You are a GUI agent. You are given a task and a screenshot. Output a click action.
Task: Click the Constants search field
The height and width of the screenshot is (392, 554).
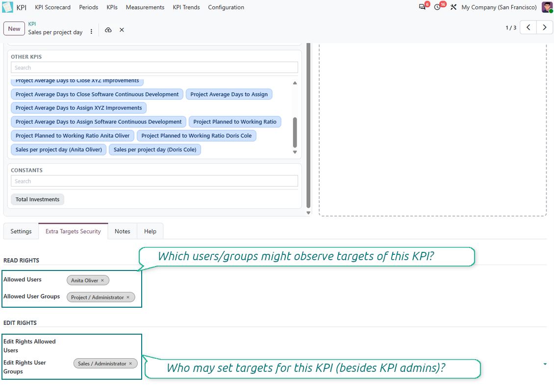pyautogui.click(x=154, y=181)
